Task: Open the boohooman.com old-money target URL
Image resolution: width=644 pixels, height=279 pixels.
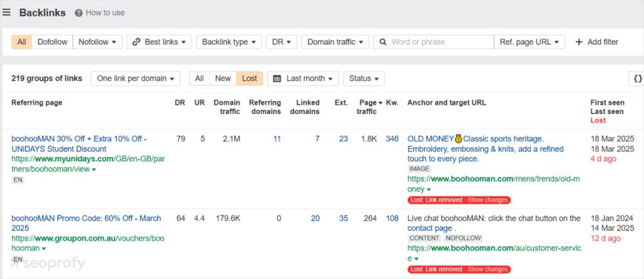Action: tap(494, 184)
